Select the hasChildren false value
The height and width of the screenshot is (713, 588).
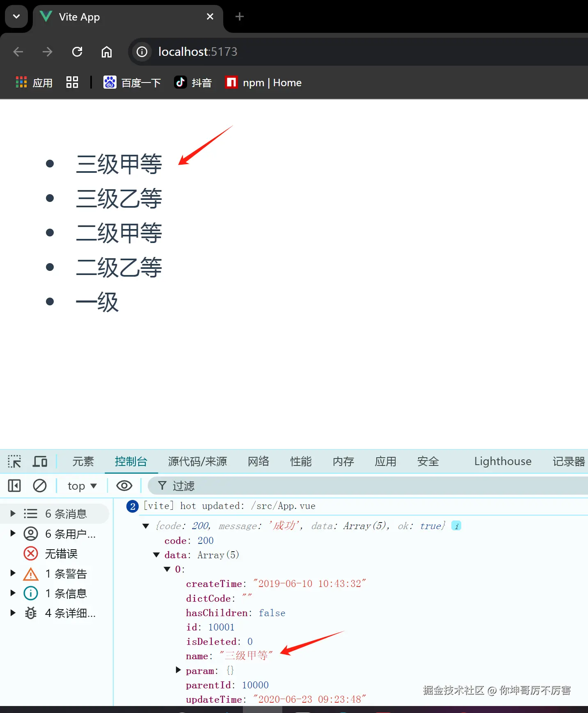tap(272, 613)
